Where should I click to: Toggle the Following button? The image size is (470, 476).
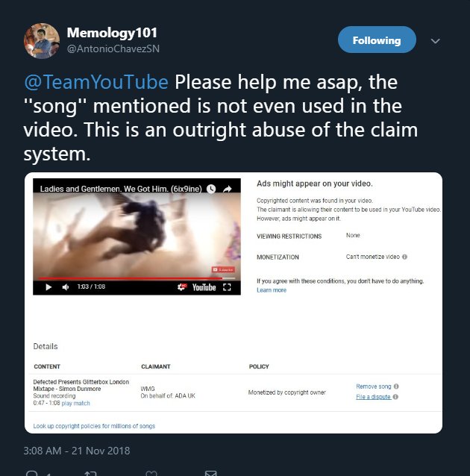pyautogui.click(x=377, y=40)
